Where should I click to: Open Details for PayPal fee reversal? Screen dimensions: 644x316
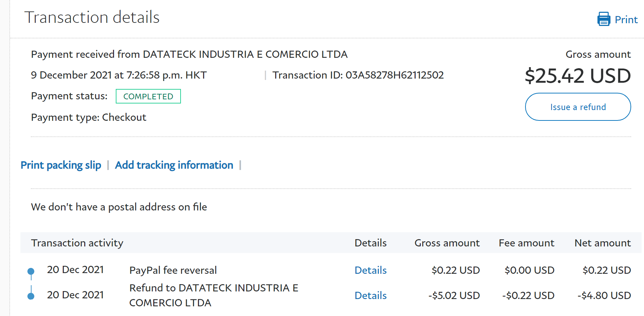[370, 270]
